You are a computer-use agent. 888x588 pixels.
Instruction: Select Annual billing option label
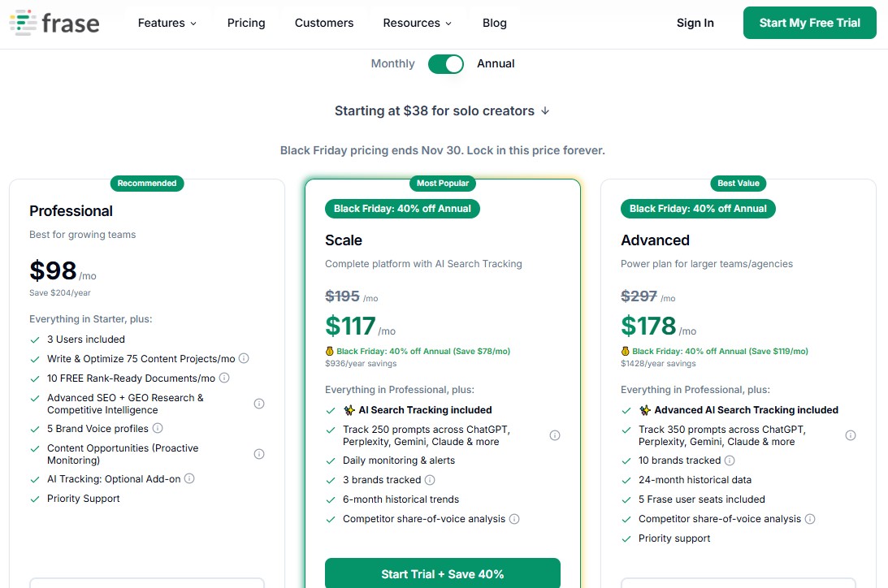(496, 63)
